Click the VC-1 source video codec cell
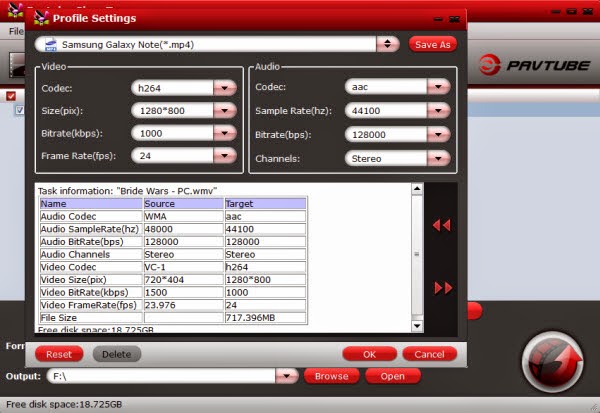 (x=183, y=267)
